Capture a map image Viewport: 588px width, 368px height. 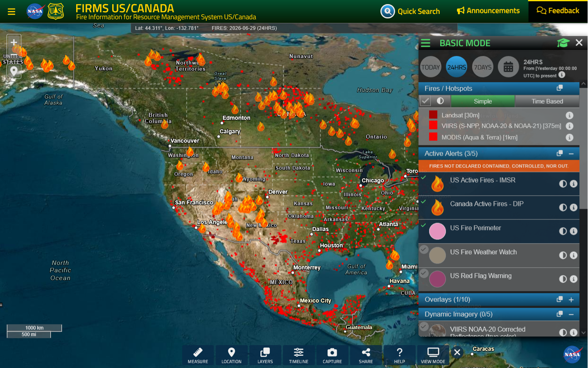point(332,355)
